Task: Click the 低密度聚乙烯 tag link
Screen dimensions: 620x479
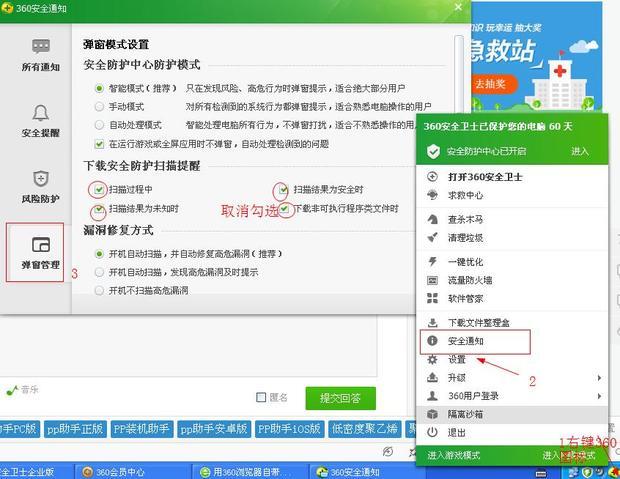Action: (365, 429)
